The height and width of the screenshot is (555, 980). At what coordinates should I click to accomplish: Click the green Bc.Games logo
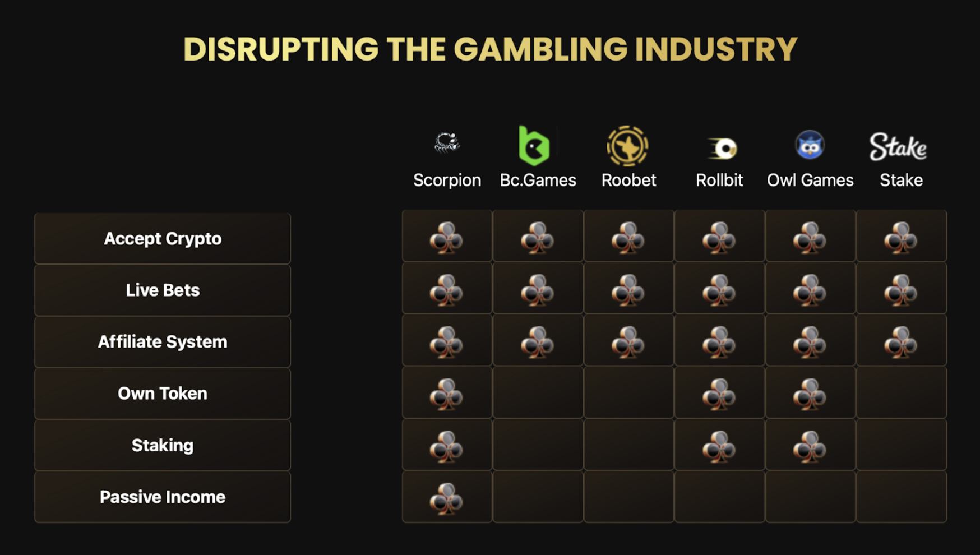pos(534,146)
